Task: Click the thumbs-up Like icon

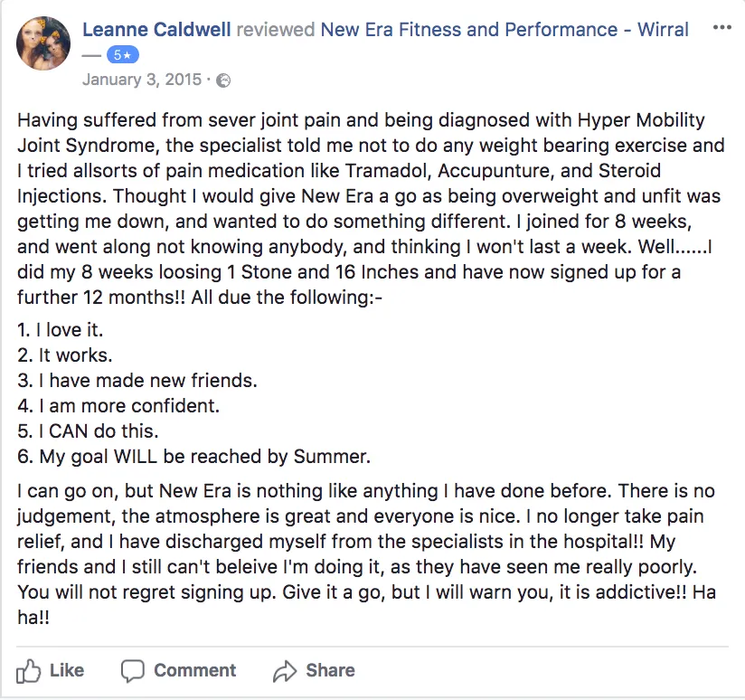Action: [30, 671]
